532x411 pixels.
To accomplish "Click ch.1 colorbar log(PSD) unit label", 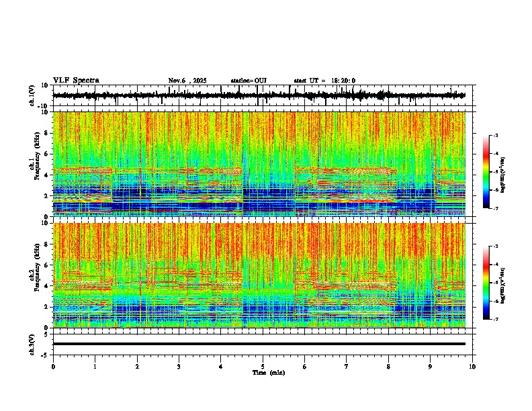I will pyautogui.click(x=502, y=175).
